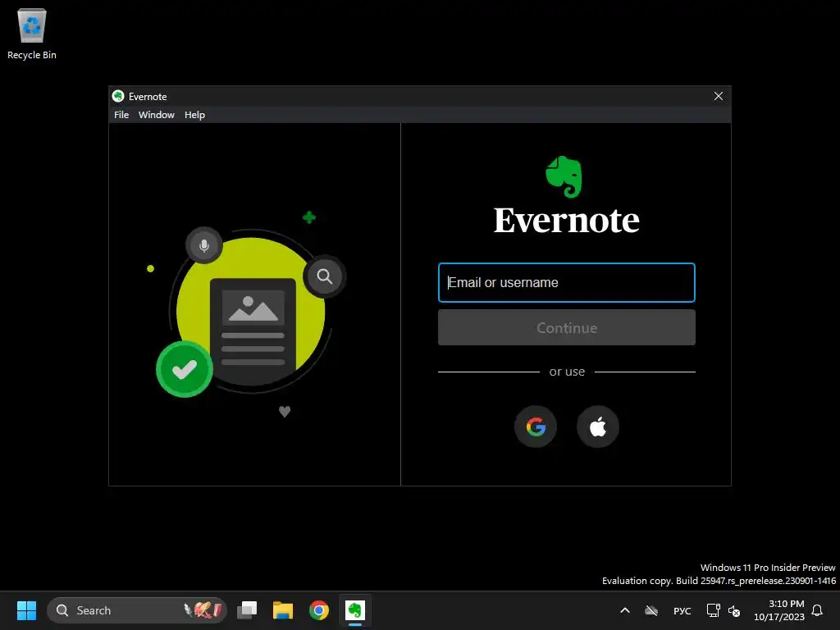Open network status tray icon

click(x=713, y=610)
